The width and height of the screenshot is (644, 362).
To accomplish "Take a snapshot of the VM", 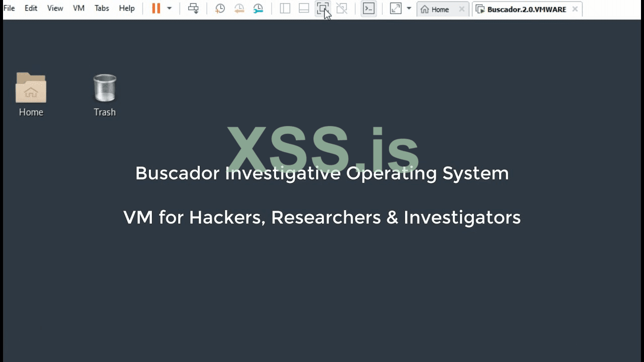I will coord(220,9).
